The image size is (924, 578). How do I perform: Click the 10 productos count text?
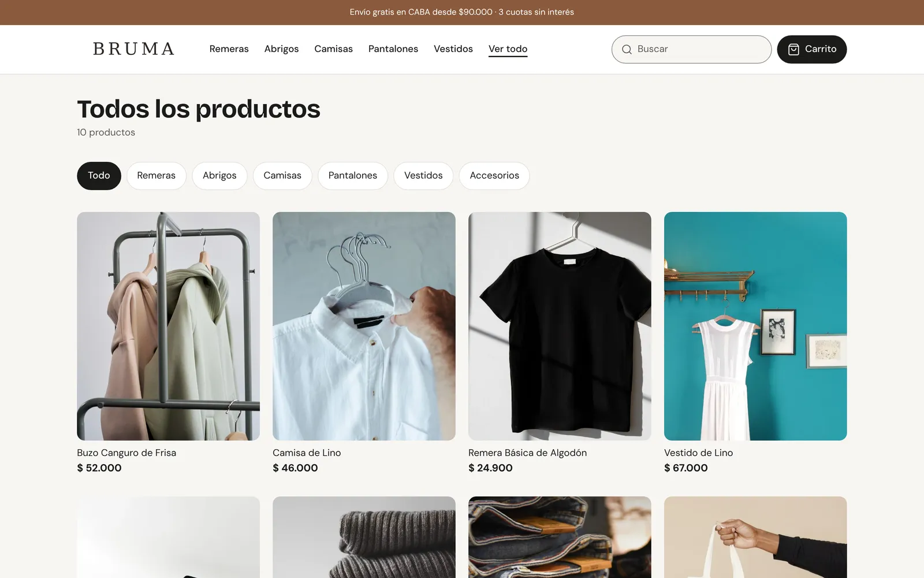(106, 132)
